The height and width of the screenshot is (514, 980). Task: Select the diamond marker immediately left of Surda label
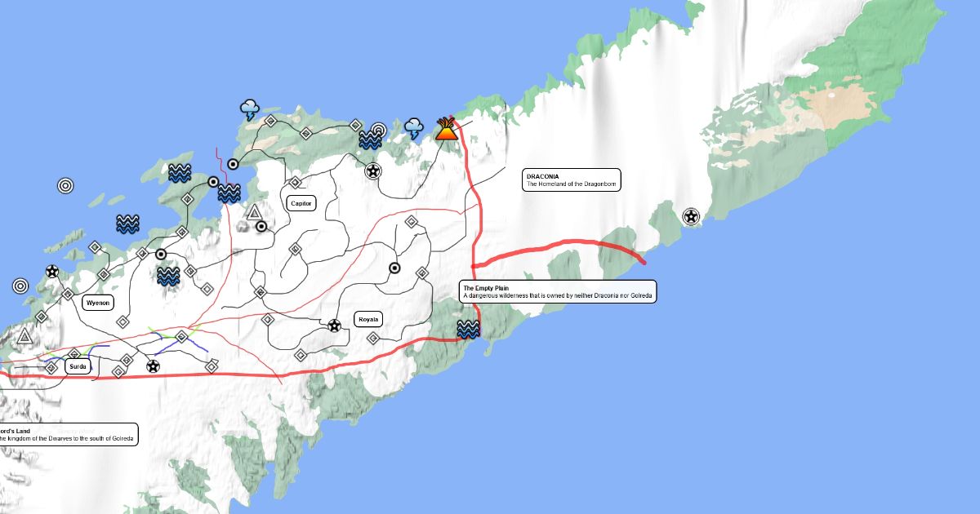point(51,368)
